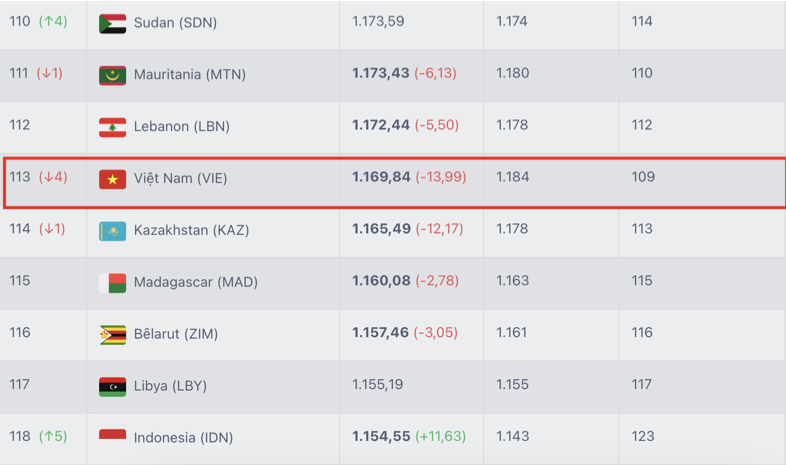
Task: Click the rank 113 down-4 indicator
Action: coord(53,177)
